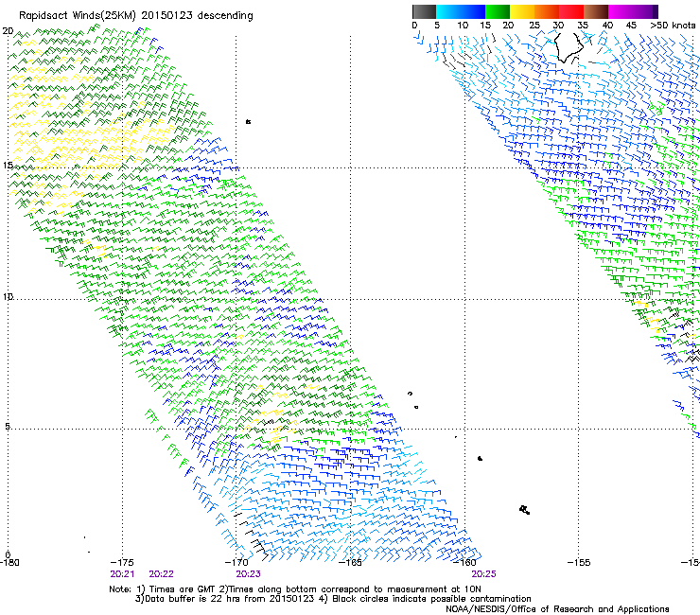Image resolution: width=700 pixels, height=615 pixels.
Task: Click the red 30-35 knots legend band
Action: (571, 11)
